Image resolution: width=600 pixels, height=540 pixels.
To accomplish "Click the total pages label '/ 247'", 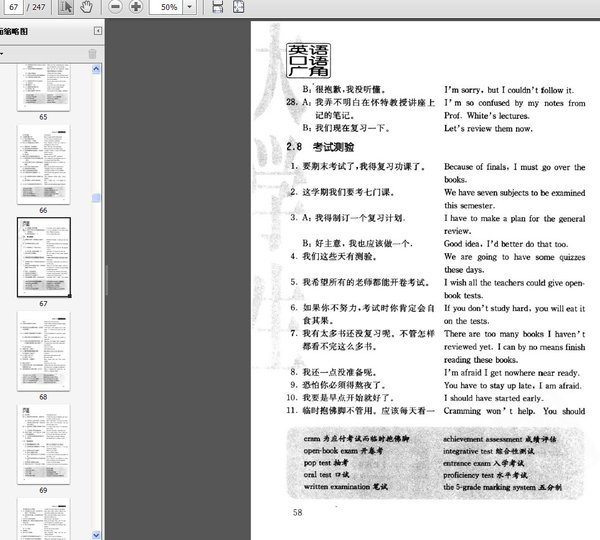I will coord(36,7).
